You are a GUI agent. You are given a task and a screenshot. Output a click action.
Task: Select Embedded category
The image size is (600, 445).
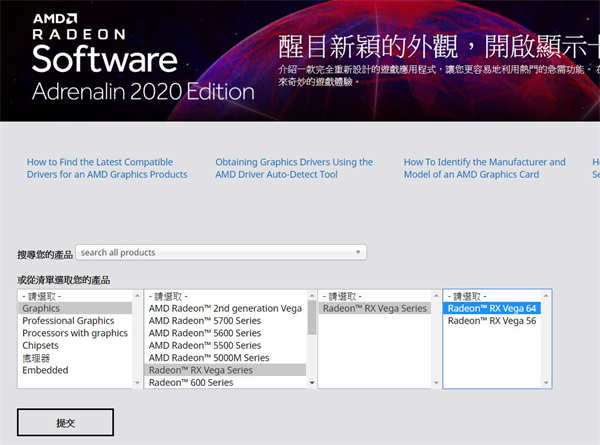[75, 370]
